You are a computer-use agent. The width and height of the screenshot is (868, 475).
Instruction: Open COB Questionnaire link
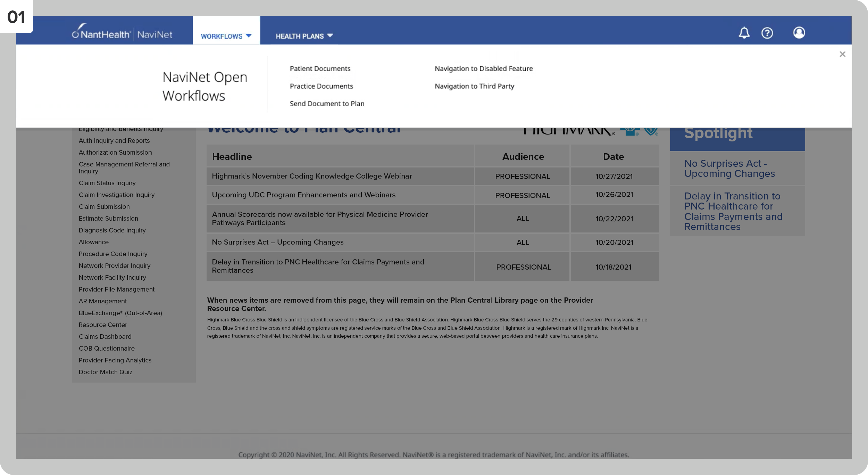point(107,349)
